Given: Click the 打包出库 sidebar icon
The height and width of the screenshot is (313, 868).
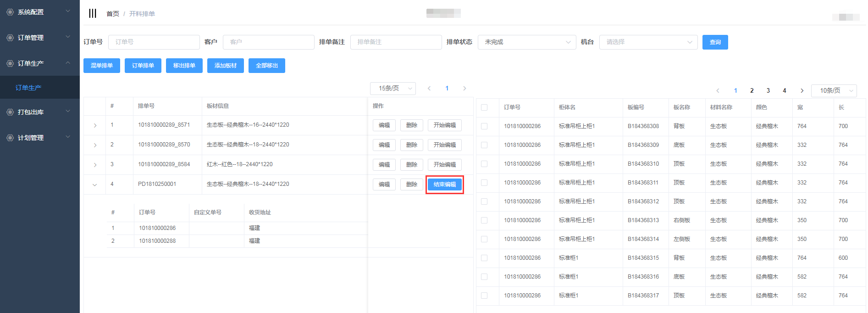Looking at the screenshot, I should 10,112.
